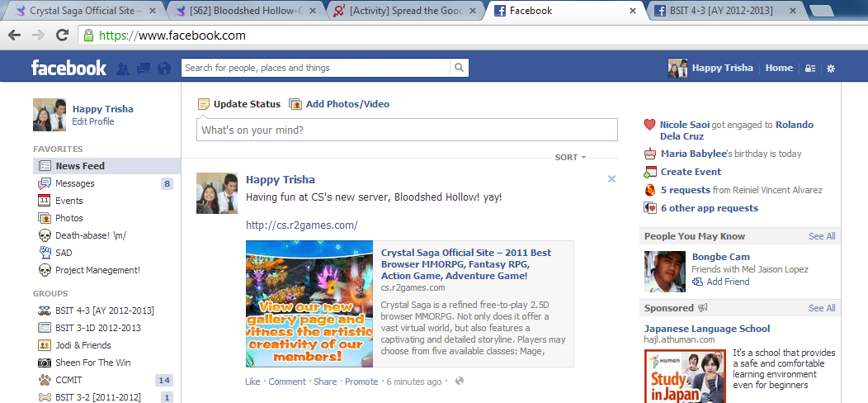The width and height of the screenshot is (868, 403).
Task: Open the friend requests icon
Action: [x=123, y=69]
